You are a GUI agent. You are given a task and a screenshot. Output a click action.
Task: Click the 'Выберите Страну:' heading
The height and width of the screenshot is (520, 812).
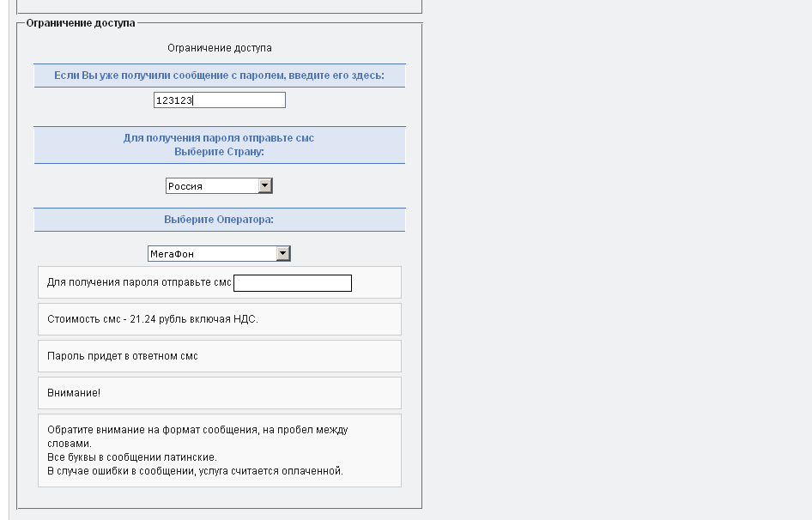point(219,152)
